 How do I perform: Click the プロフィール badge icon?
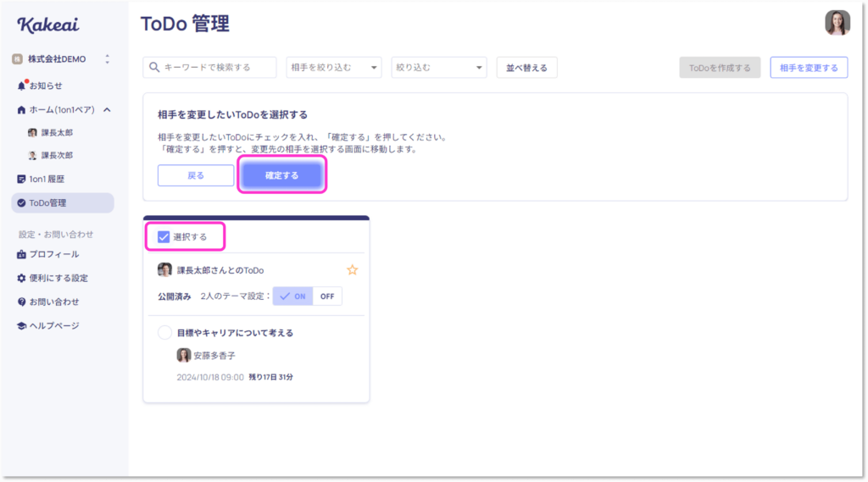pyautogui.click(x=21, y=254)
